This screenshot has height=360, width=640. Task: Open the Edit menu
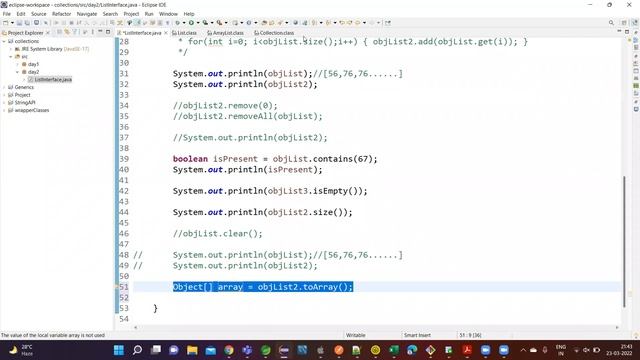pos(21,14)
